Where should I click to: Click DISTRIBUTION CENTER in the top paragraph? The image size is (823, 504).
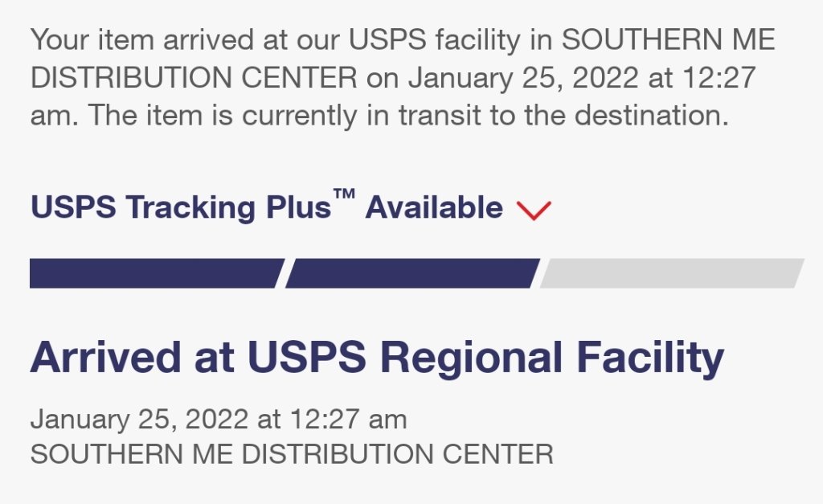click(x=193, y=78)
